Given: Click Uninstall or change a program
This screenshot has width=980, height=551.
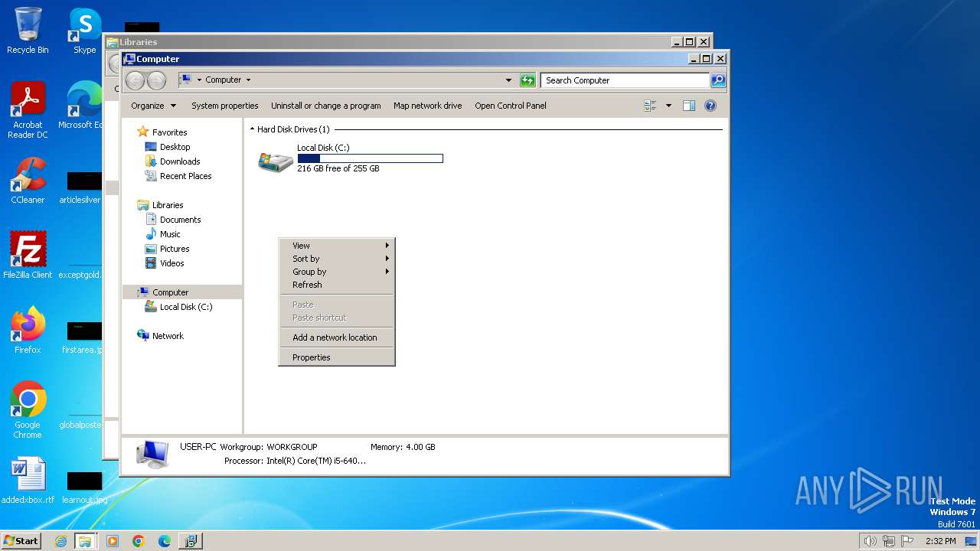Looking at the screenshot, I should coord(326,106).
